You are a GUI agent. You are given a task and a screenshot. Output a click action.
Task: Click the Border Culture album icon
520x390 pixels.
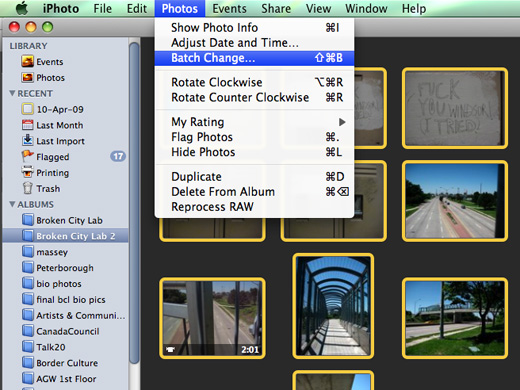click(28, 363)
